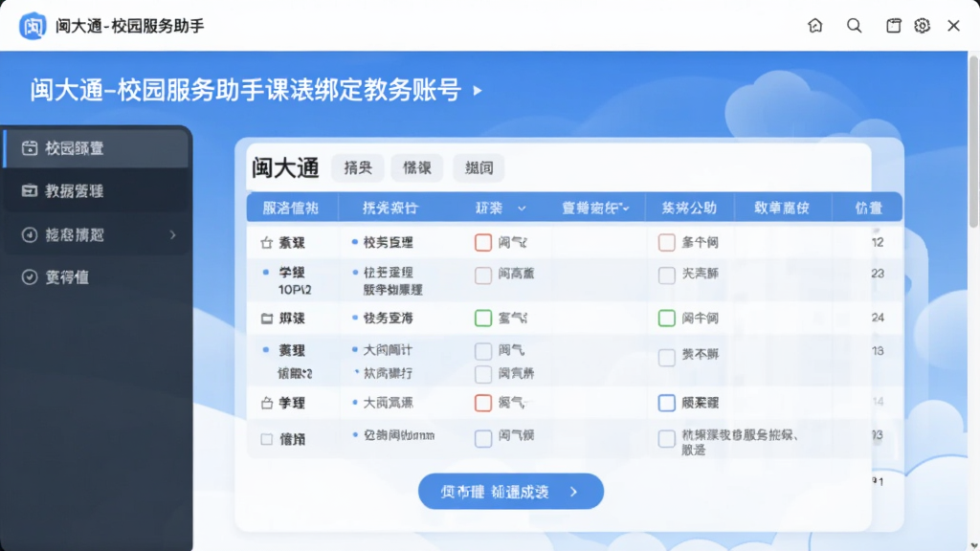Click the column header containing 公
Screen dimensions: 980x551
(689, 208)
